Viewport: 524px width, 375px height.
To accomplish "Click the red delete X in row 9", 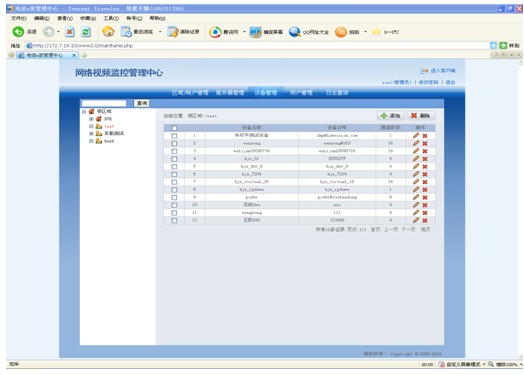I will (x=425, y=197).
